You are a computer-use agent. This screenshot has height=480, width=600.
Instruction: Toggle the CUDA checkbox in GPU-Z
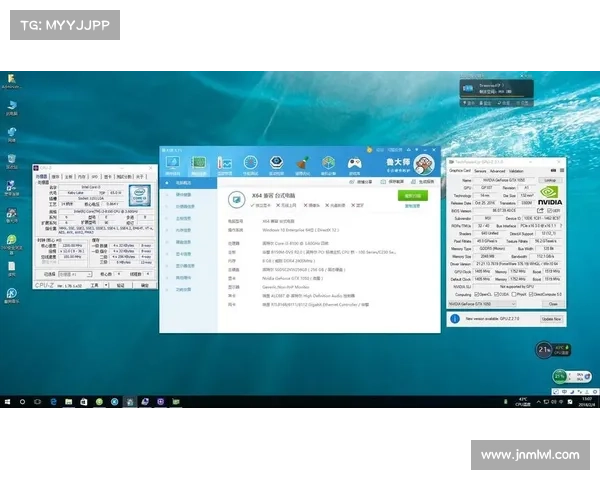[499, 294]
